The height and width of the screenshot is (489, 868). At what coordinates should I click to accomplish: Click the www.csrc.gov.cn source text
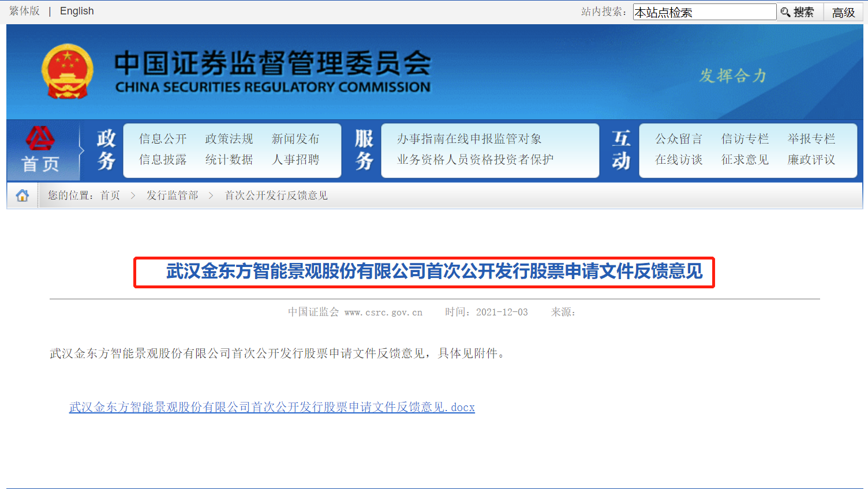coord(383,312)
